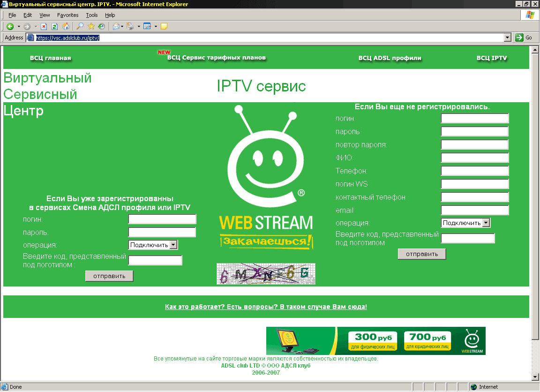Image resolution: width=540 pixels, height=392 pixels.
Task: Open ВСЦ Сервис тарифных планов link
Action: (217, 58)
